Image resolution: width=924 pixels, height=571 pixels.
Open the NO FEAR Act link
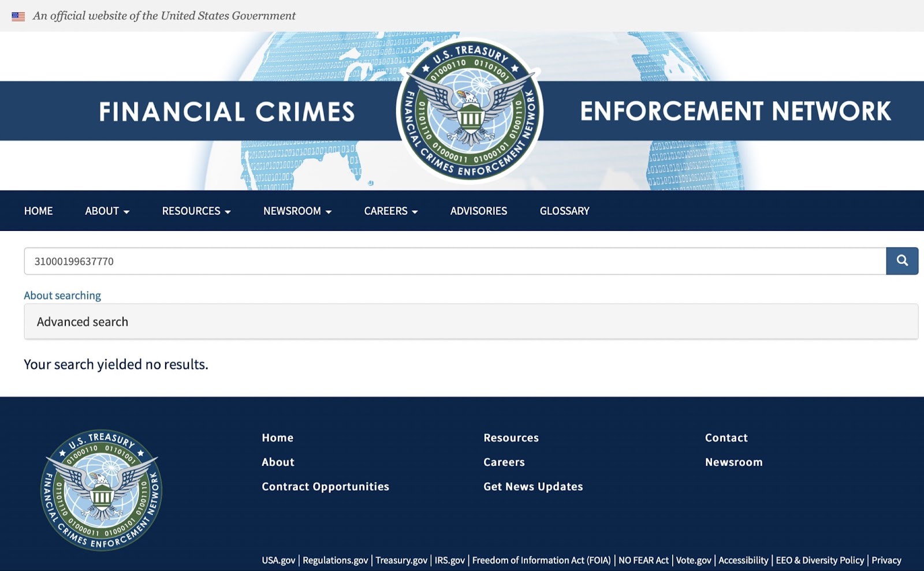coord(643,560)
